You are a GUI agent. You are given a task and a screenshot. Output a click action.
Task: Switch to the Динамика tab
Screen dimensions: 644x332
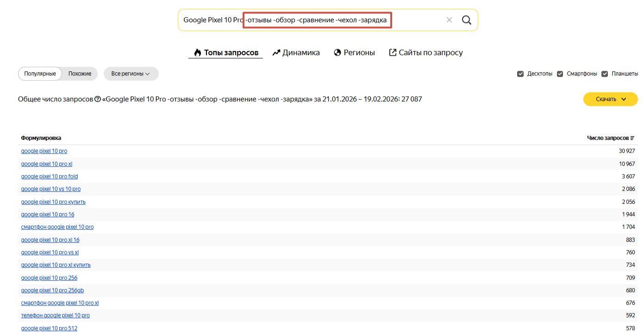tap(296, 53)
